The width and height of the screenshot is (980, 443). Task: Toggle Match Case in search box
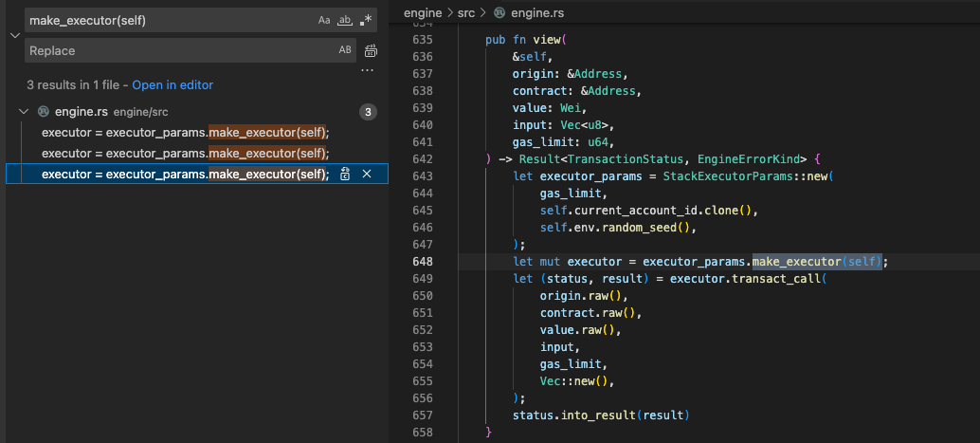point(324,20)
